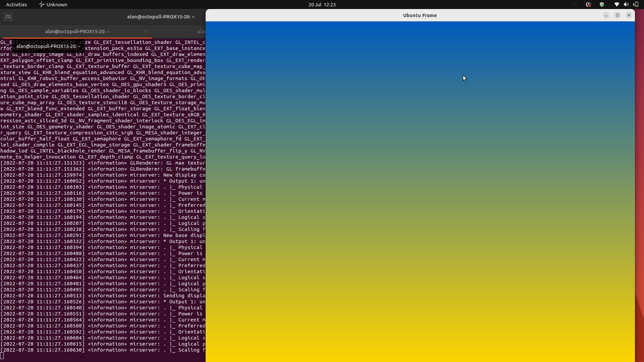Click the dimmed message tray icon
Screen dimensions: 644x362
[575, 5]
